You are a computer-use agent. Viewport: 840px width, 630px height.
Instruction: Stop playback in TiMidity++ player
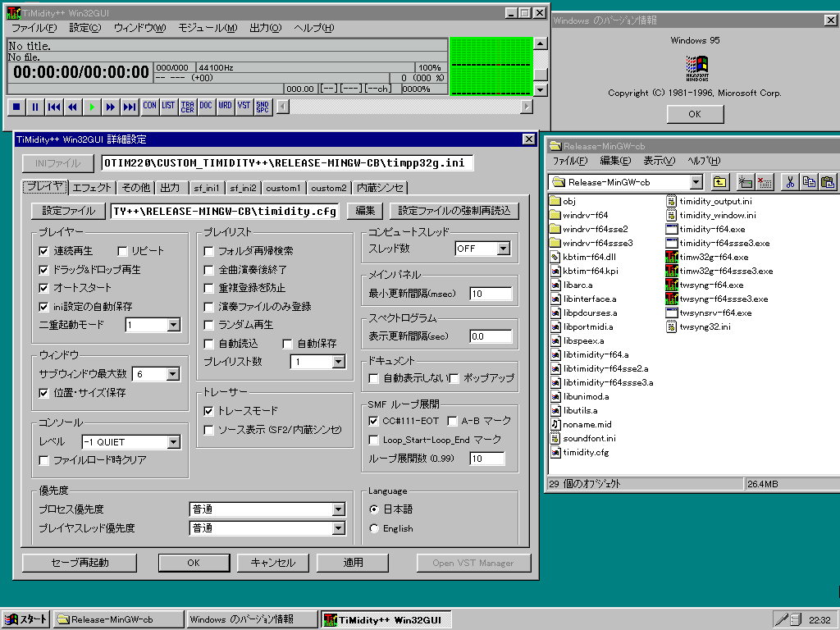click(x=16, y=107)
